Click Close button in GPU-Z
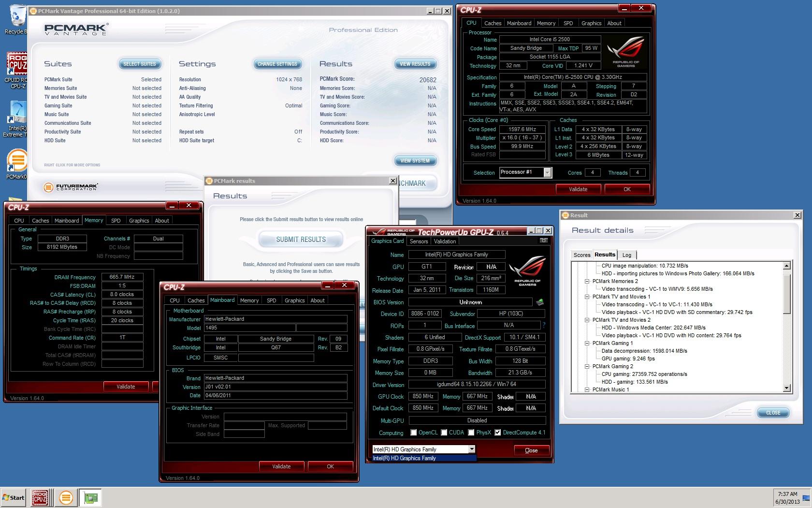This screenshot has width=812, height=508. (x=531, y=450)
